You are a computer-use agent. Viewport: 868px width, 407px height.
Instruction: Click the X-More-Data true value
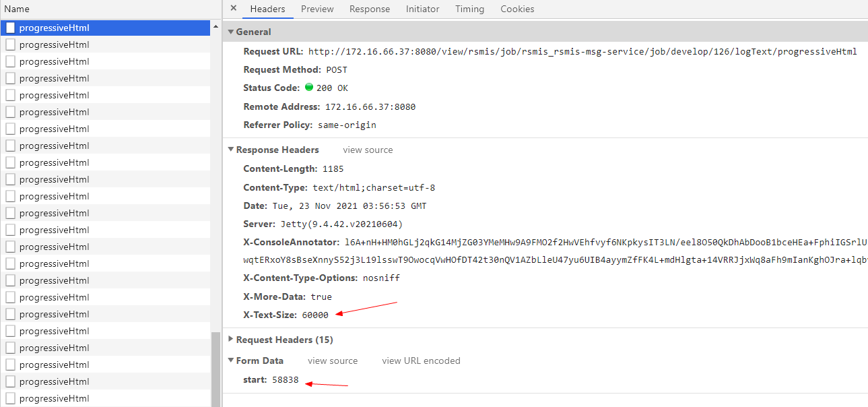tap(321, 296)
